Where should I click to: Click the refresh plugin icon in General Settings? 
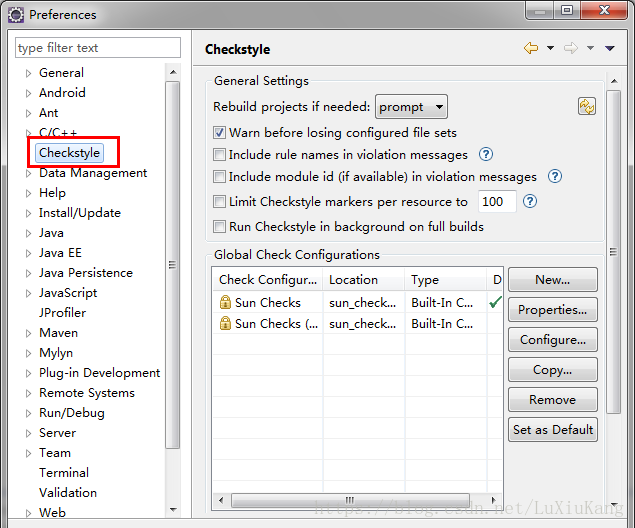(586, 106)
